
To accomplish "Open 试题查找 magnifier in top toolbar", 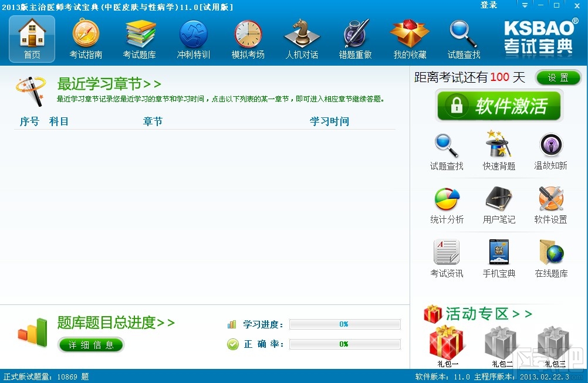I will point(464,39).
